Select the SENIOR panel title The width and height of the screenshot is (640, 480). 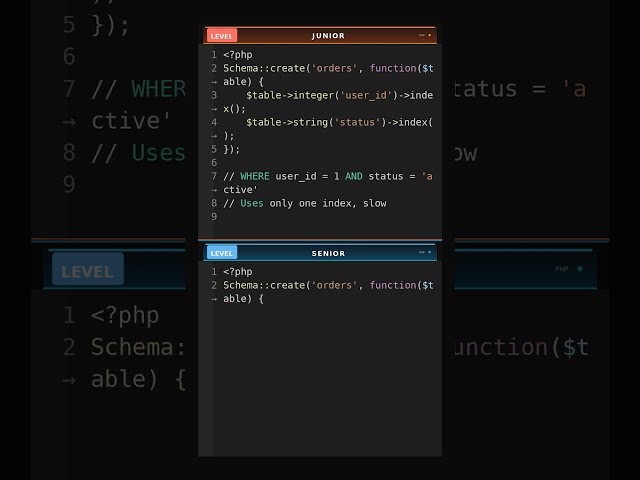pyautogui.click(x=328, y=253)
